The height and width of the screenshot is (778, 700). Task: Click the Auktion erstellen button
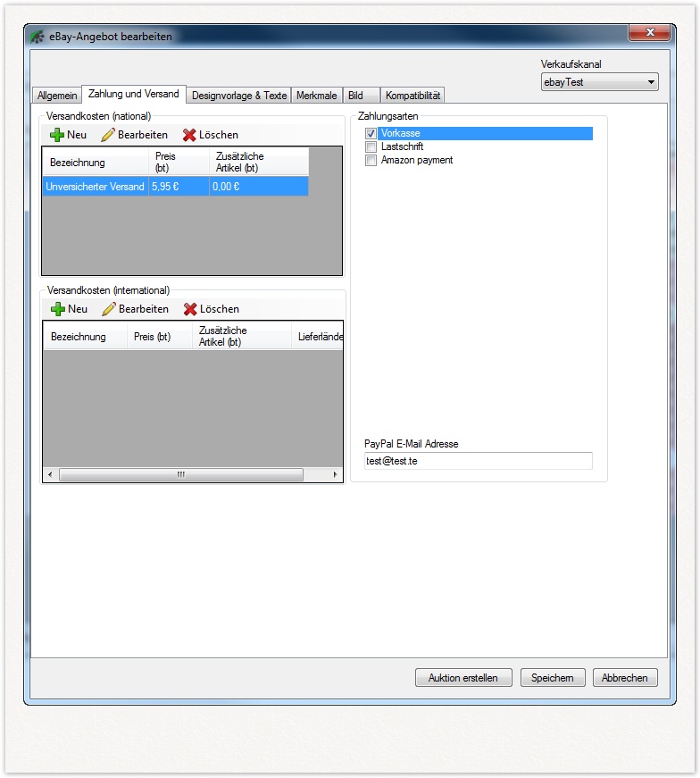[463, 678]
